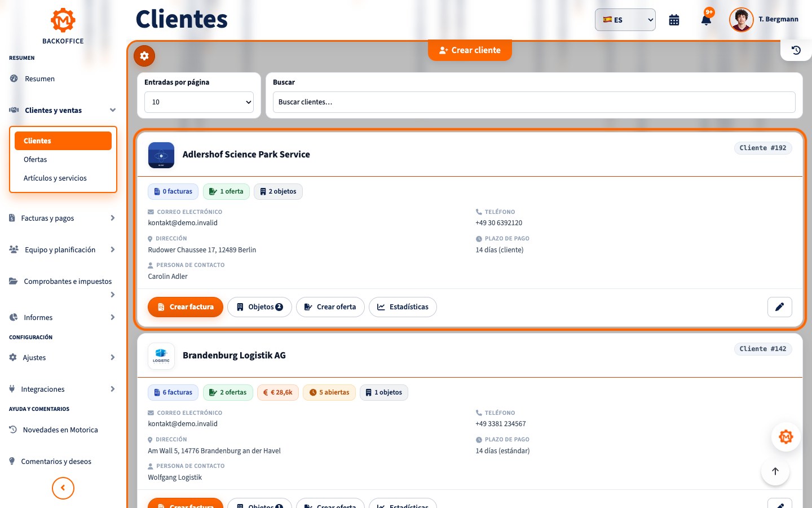Expand Comprobantes e impuestos menu
This screenshot has height=508, width=812.
[x=63, y=287]
